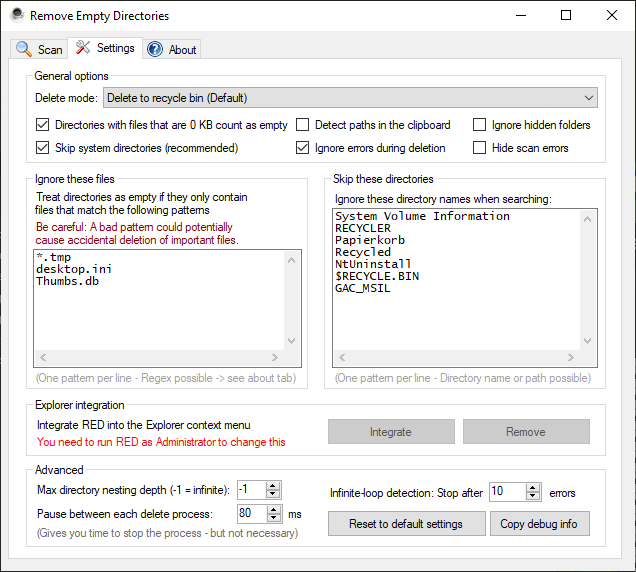
Task: Click the nesting depth -1 input field
Action: point(252,490)
